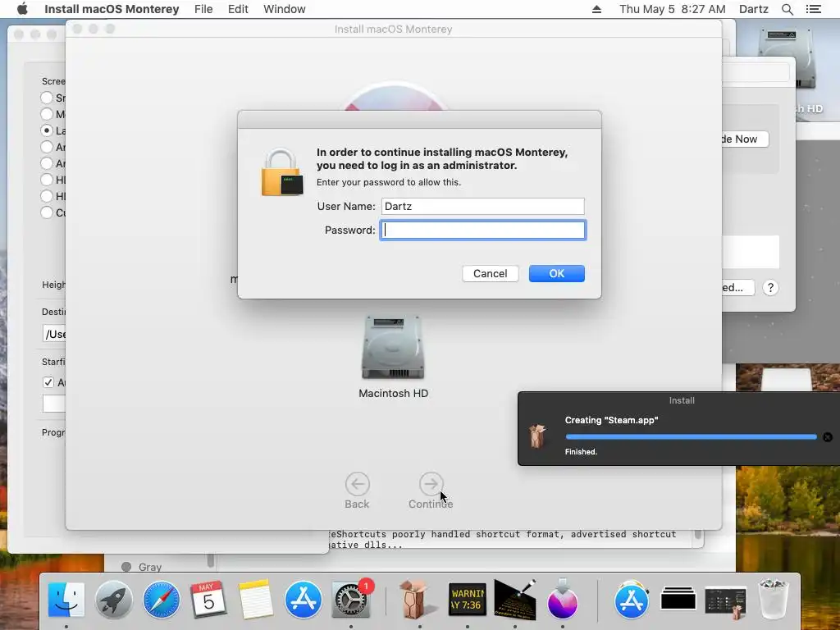The width and height of the screenshot is (840, 630).
Task: Select the second screen size radio button
Action: tap(47, 114)
